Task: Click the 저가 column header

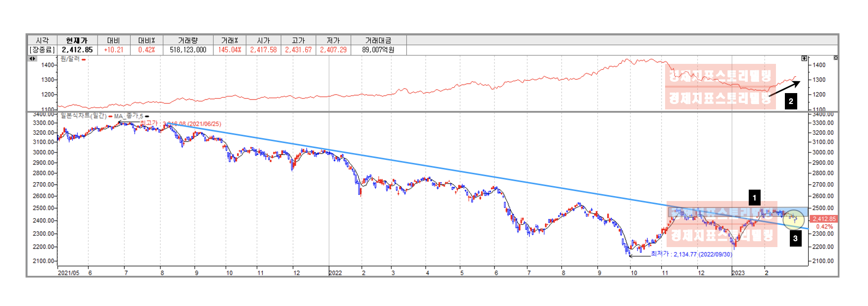Action: pyautogui.click(x=334, y=40)
